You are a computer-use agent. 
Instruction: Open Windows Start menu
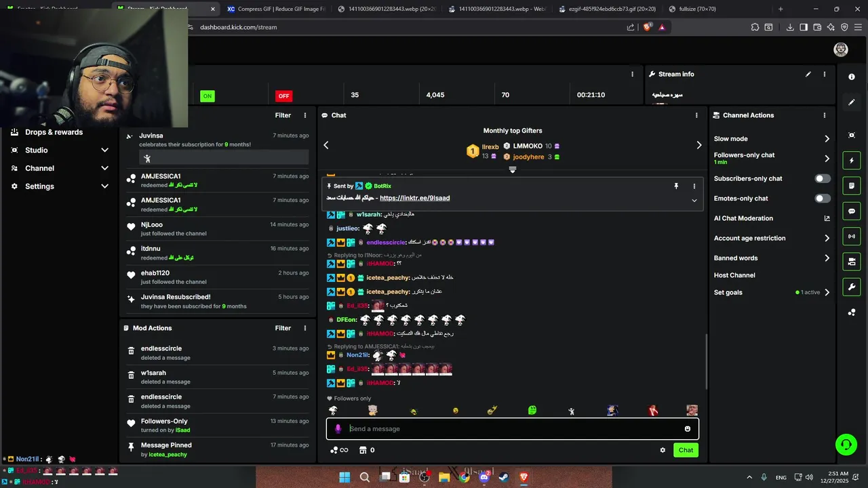pos(344,477)
